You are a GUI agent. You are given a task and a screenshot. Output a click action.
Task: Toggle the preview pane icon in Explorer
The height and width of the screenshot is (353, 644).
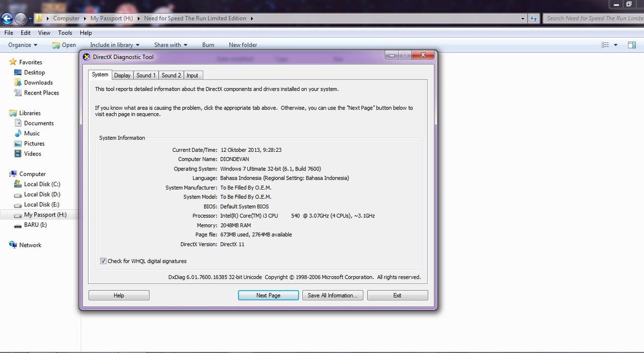(632, 45)
